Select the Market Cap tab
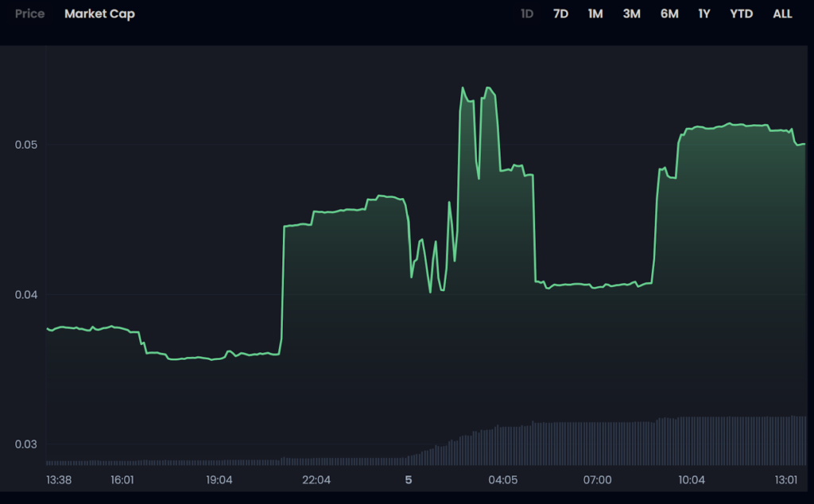814x504 pixels. pos(99,14)
